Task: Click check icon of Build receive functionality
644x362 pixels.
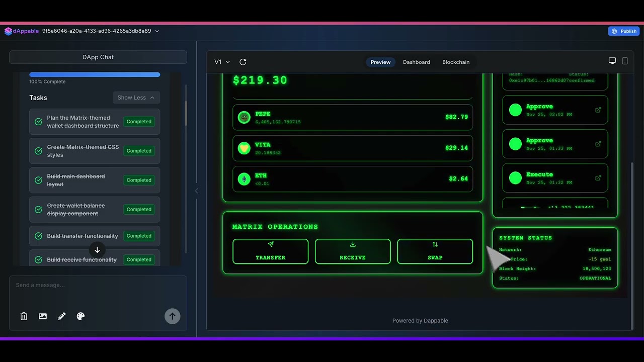Action: [38, 259]
